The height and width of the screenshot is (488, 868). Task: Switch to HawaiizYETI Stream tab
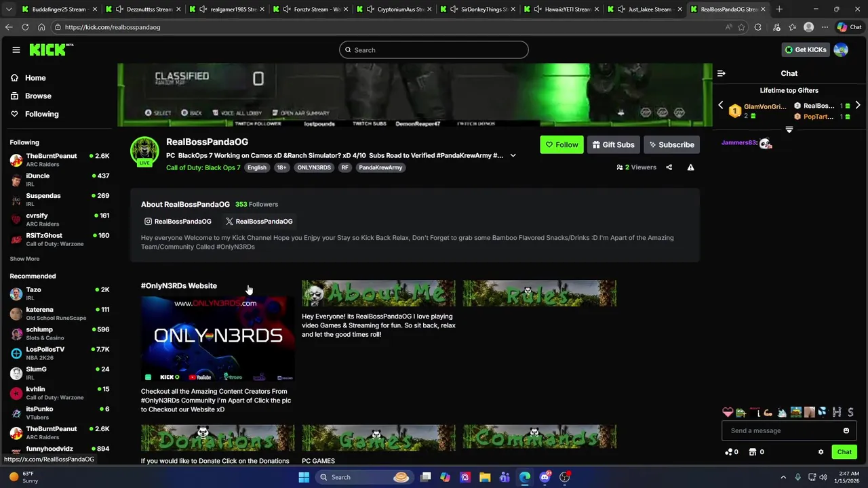click(560, 9)
